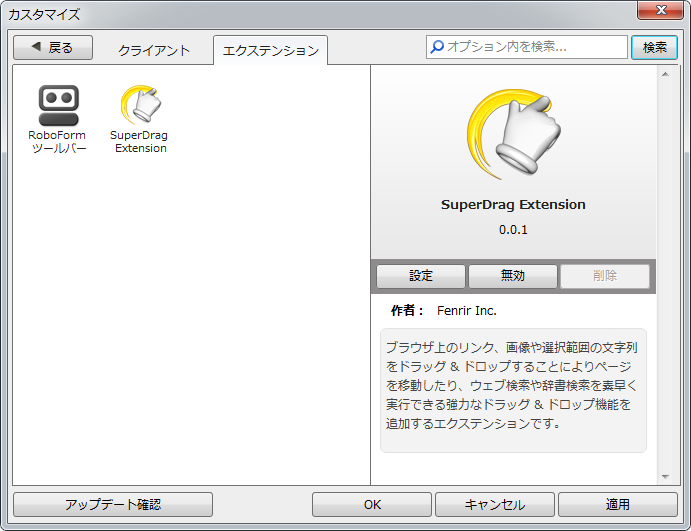Check for updates with アップデート確認
Viewport: 691px width, 531px height.
113,504
